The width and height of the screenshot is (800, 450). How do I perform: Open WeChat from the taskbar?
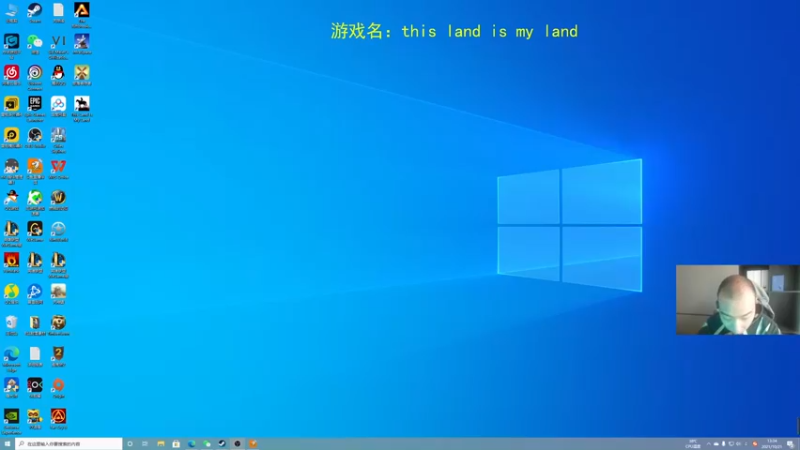point(207,444)
